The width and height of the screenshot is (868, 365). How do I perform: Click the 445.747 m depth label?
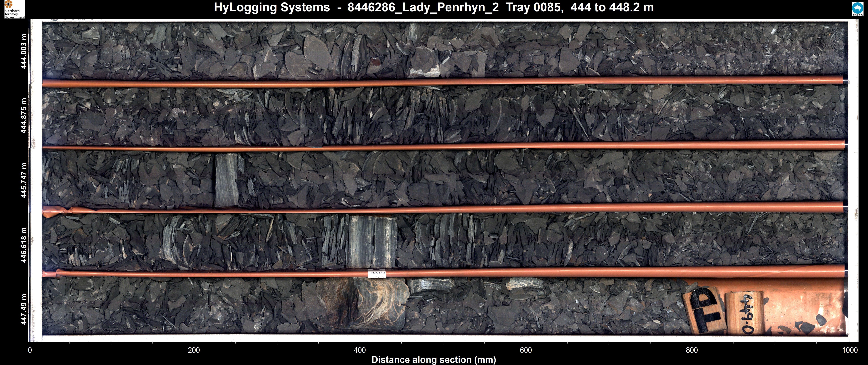click(24, 180)
